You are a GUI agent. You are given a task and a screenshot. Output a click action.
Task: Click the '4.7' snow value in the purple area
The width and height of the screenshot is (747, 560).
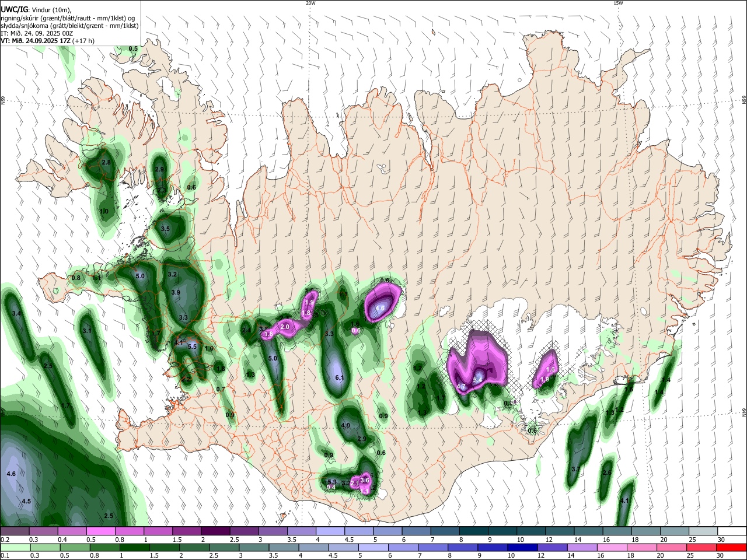460,387
